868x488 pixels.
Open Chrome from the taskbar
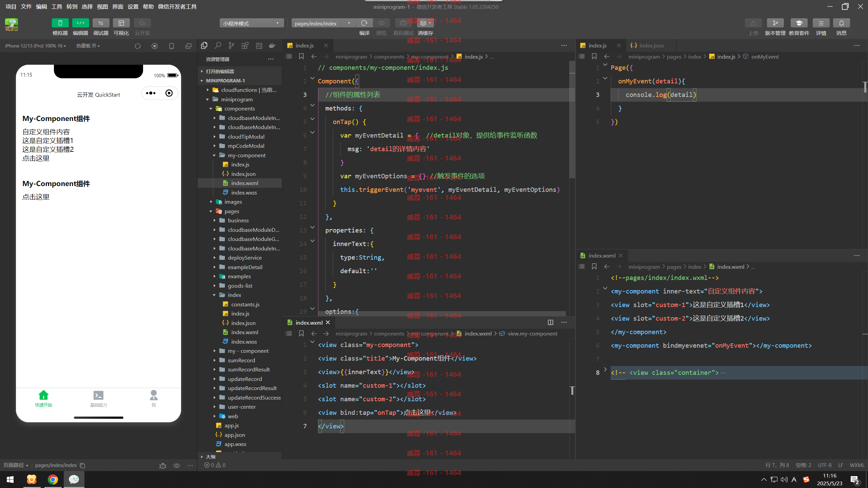pyautogui.click(x=53, y=479)
